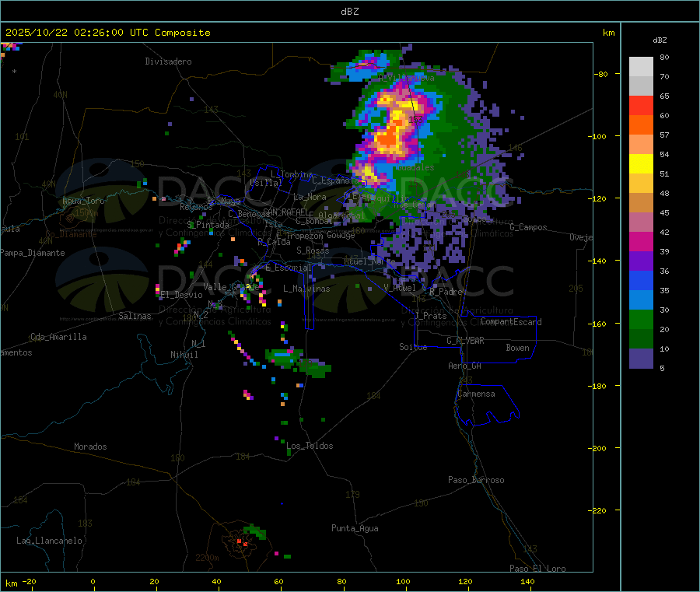Click the El_Desvio location label
The width and height of the screenshot is (700, 592).
click(x=181, y=295)
